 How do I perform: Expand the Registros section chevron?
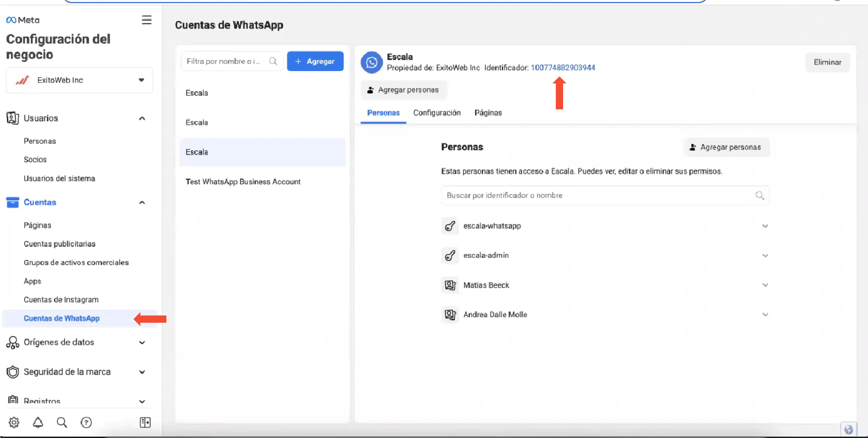click(142, 401)
